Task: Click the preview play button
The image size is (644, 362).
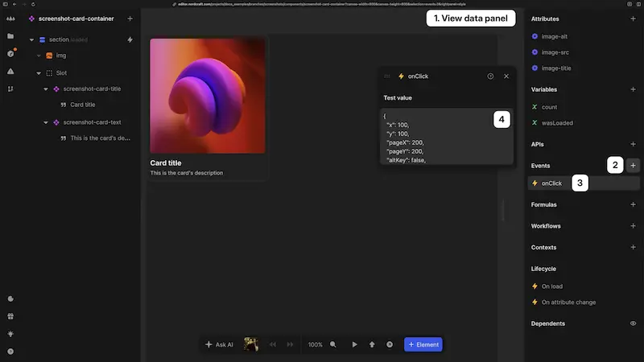Action: [x=354, y=344]
